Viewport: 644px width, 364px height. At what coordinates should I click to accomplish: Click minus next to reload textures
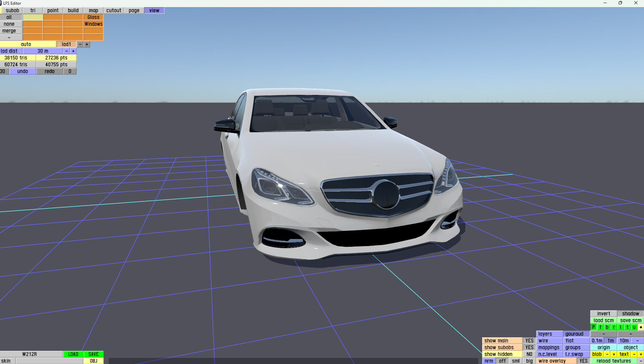641,361
